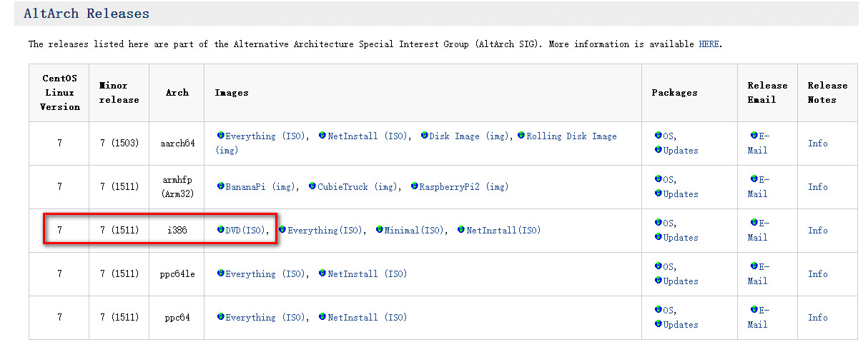
Task: Click globe icon beside Rolling Disk Image
Action: [x=522, y=136]
